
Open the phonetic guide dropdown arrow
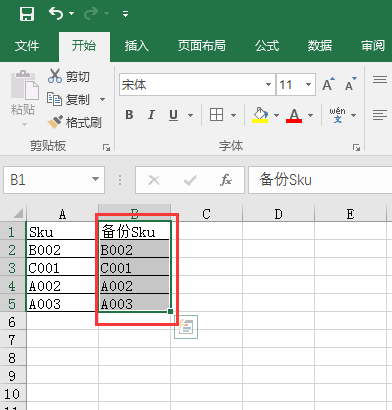coord(354,115)
